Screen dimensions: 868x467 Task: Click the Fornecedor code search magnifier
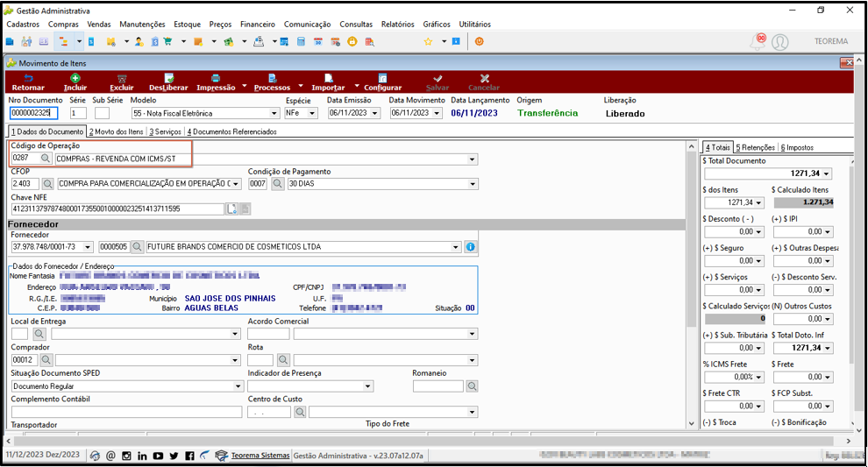coord(138,247)
